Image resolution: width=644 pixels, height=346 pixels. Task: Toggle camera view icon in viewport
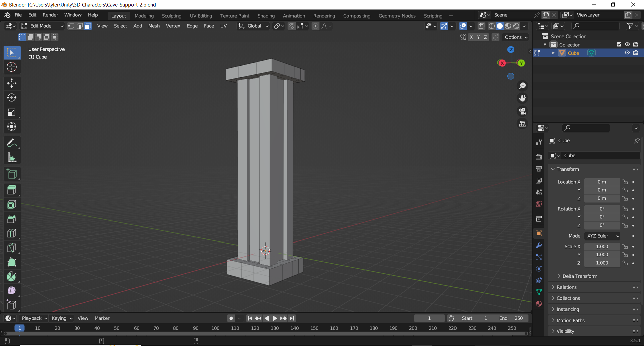522,111
